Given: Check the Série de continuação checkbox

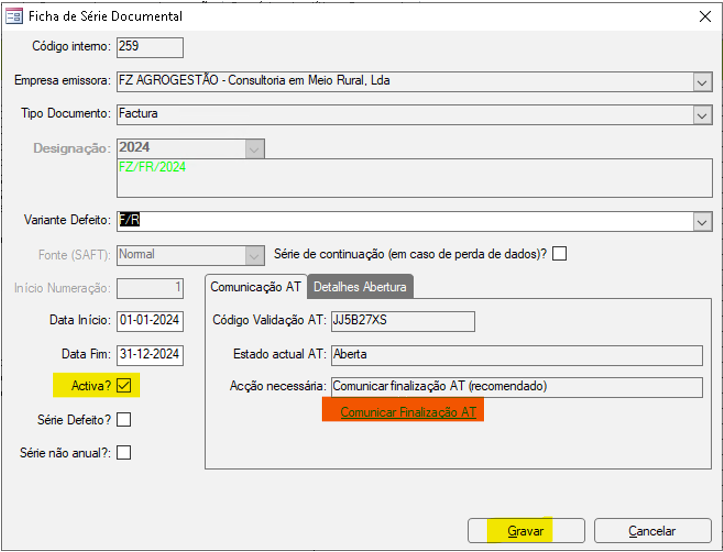Looking at the screenshot, I should point(559,253).
